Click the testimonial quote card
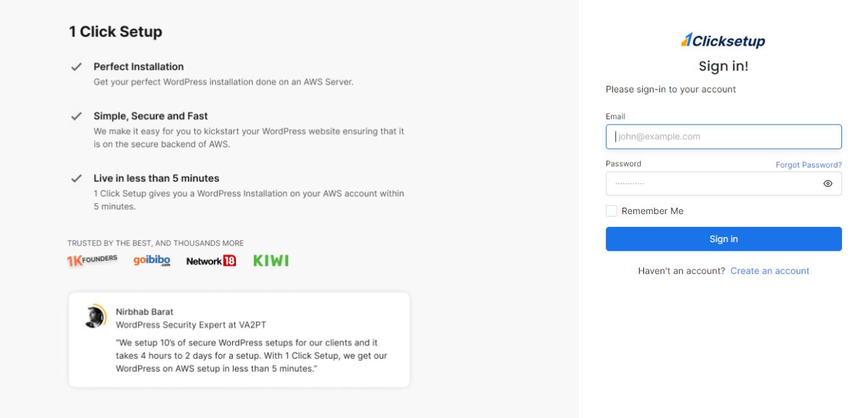868x418 pixels. [239, 339]
